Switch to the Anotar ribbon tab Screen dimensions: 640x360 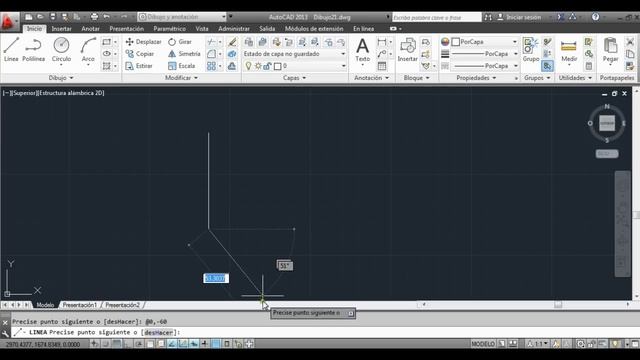point(90,29)
